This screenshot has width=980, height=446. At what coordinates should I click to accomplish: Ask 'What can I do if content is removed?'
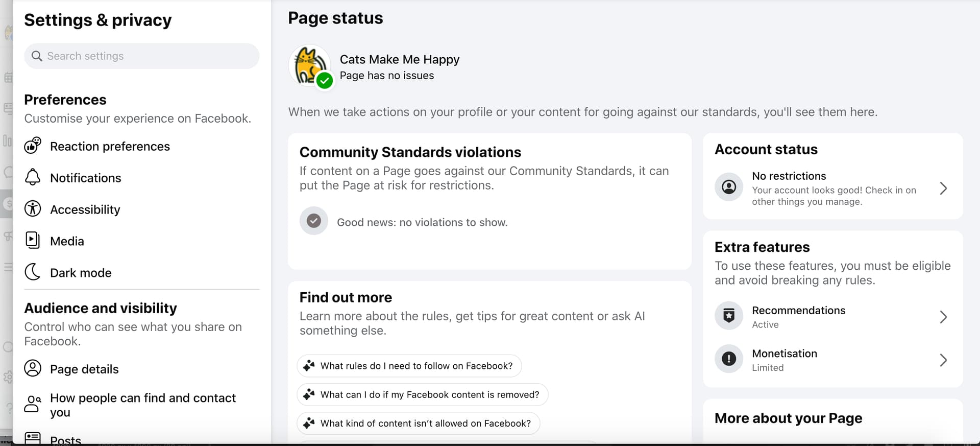click(x=422, y=394)
